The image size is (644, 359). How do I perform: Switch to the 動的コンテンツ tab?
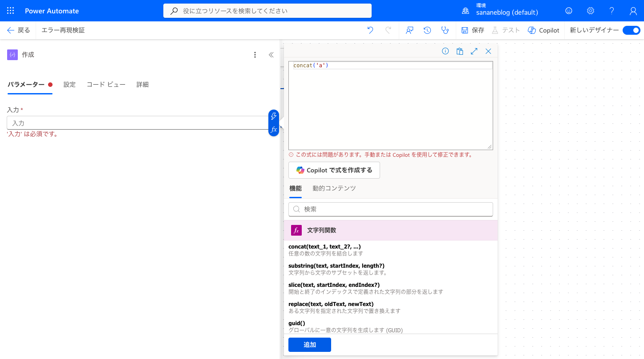[334, 188]
